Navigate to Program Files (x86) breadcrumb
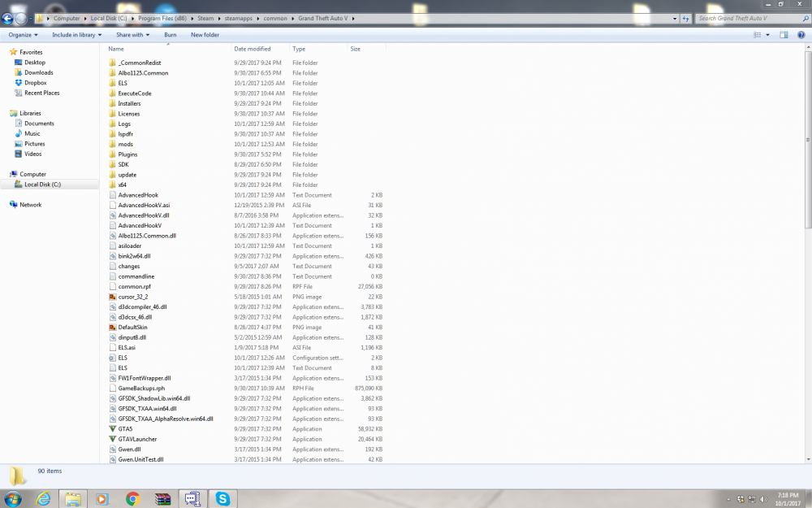This screenshot has height=508, width=812. pos(162,18)
